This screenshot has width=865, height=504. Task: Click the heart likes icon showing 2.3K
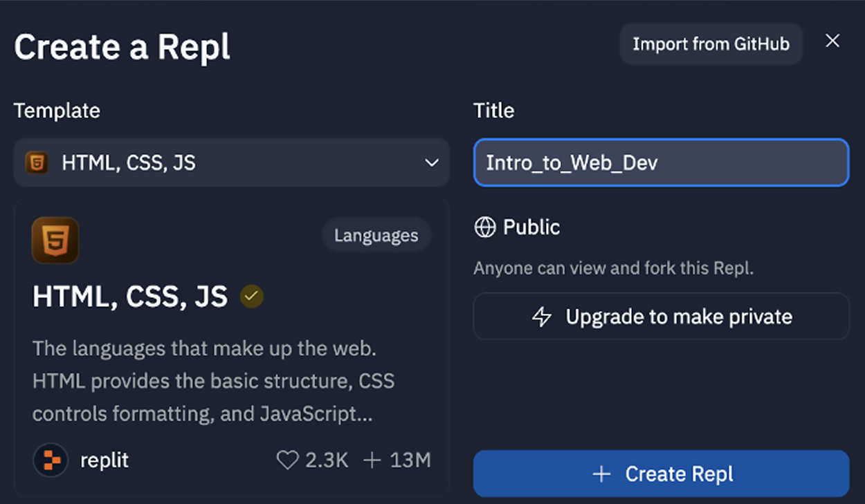[287, 460]
